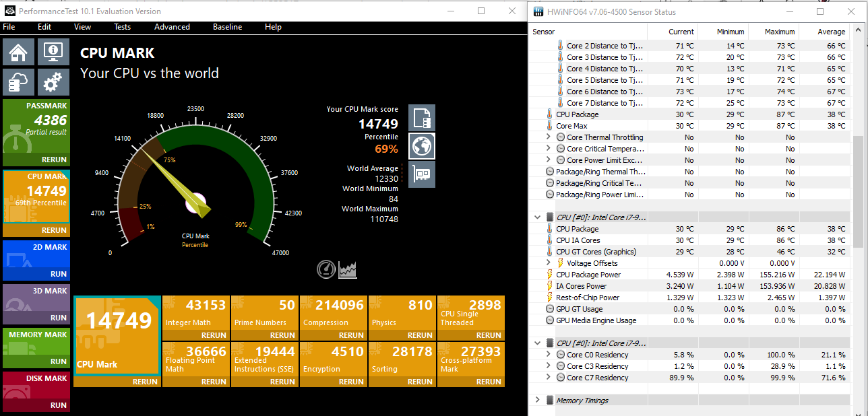Screen dimensions: 868x416
Task: Collapse the first CPU [#0] Intel Core i7 section
Action: coord(538,217)
